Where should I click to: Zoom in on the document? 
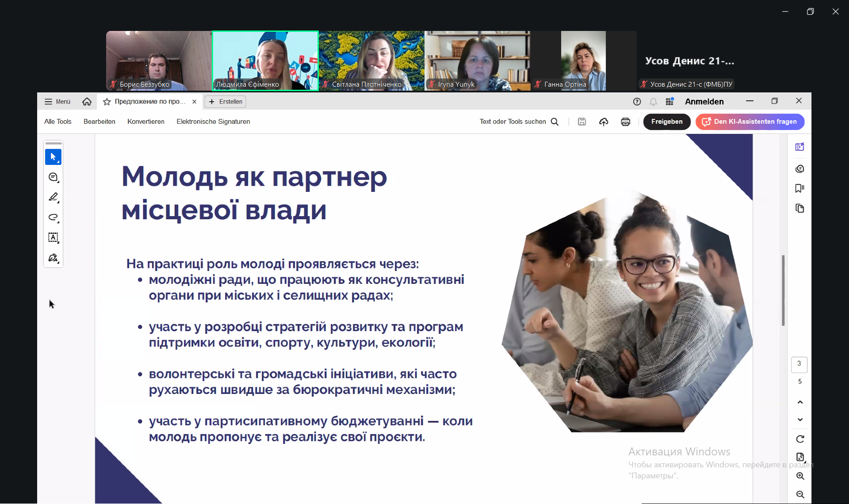[x=800, y=476]
